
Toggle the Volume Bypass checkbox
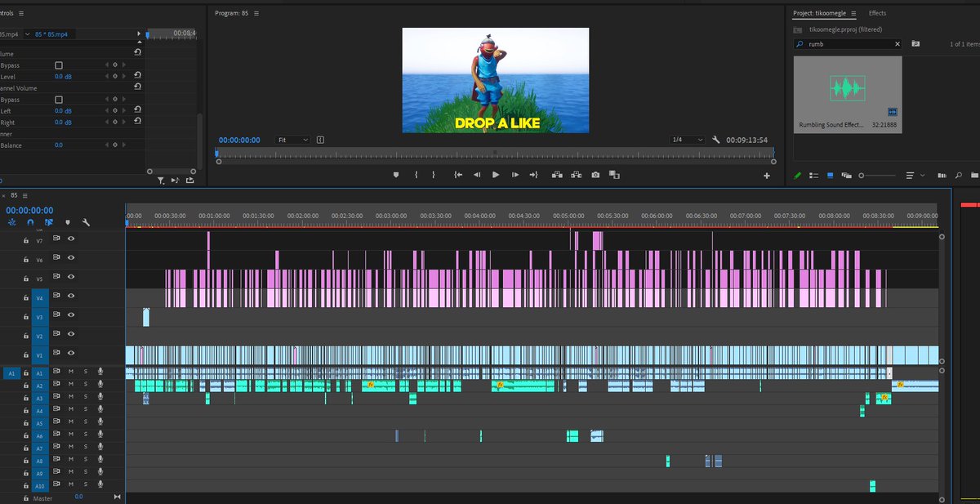coord(59,65)
